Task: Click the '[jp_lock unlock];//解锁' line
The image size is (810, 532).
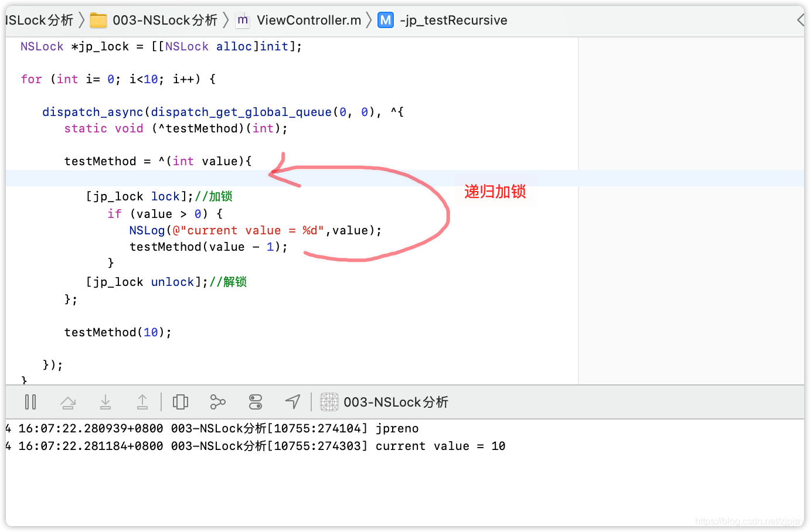Action: coord(166,282)
